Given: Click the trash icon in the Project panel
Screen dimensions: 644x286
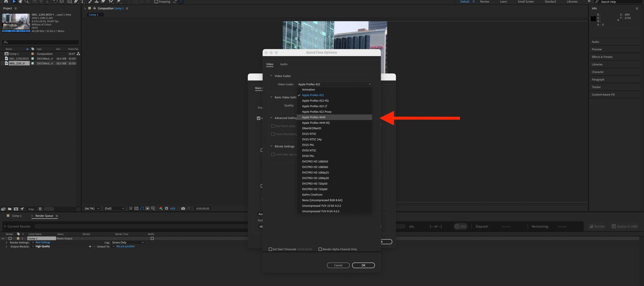Looking at the screenshot, I should pos(40,209).
